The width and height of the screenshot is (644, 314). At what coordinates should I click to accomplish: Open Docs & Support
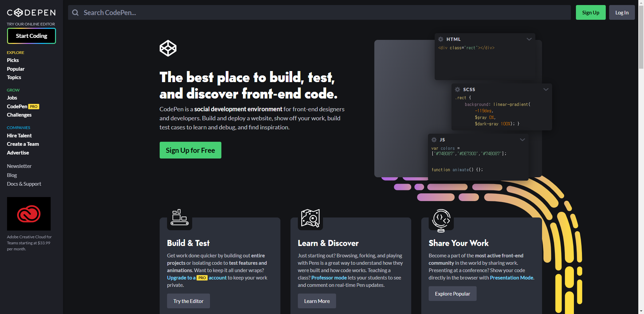24,184
